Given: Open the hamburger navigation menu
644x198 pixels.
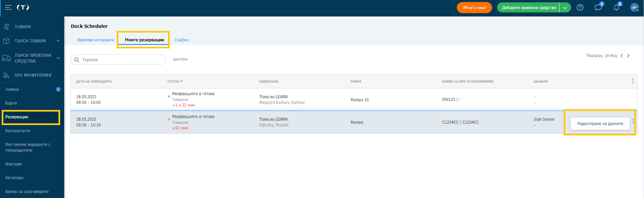Looking at the screenshot, I should coord(8,7).
